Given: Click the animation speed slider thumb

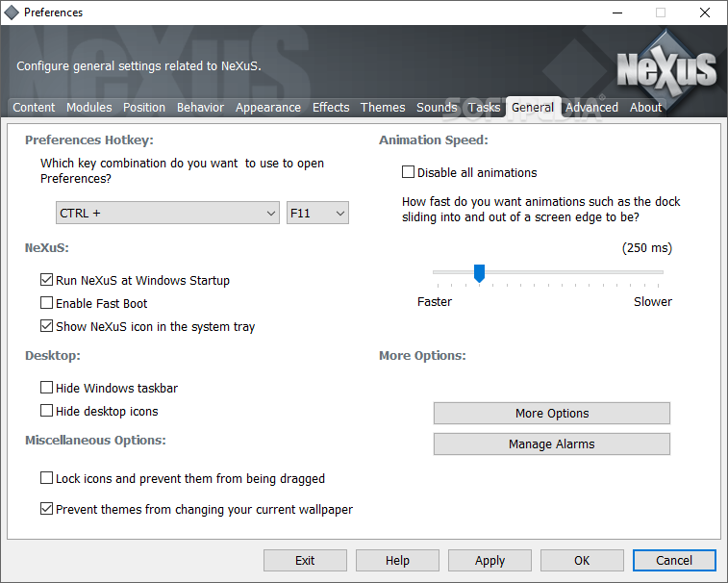Looking at the screenshot, I should 479,273.
